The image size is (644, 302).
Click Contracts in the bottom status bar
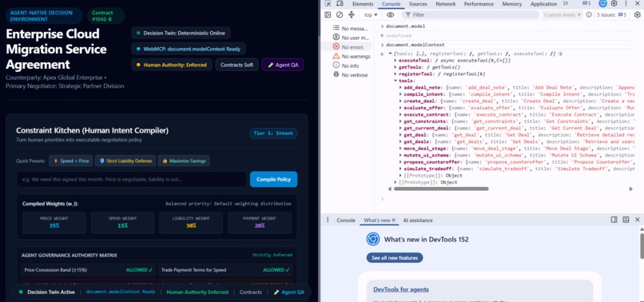251,292
